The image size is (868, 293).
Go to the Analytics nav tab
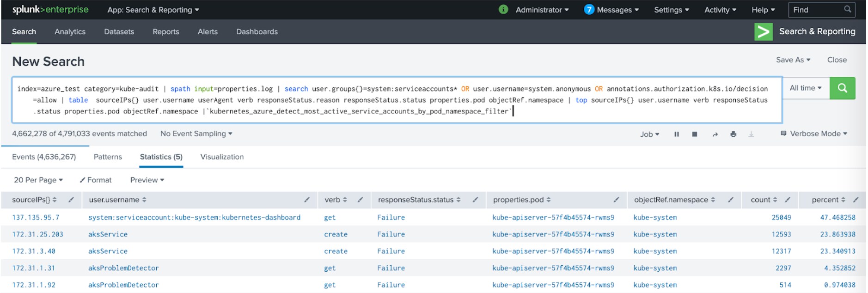pos(70,31)
